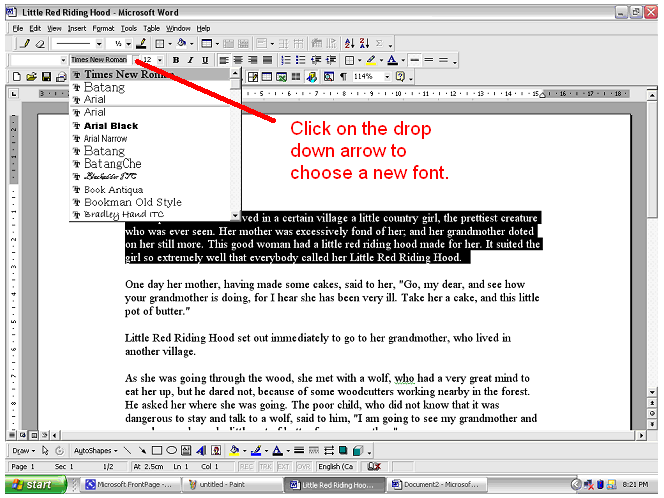Open the font size dropdown
This screenshot has height=498, width=664.
(160, 60)
